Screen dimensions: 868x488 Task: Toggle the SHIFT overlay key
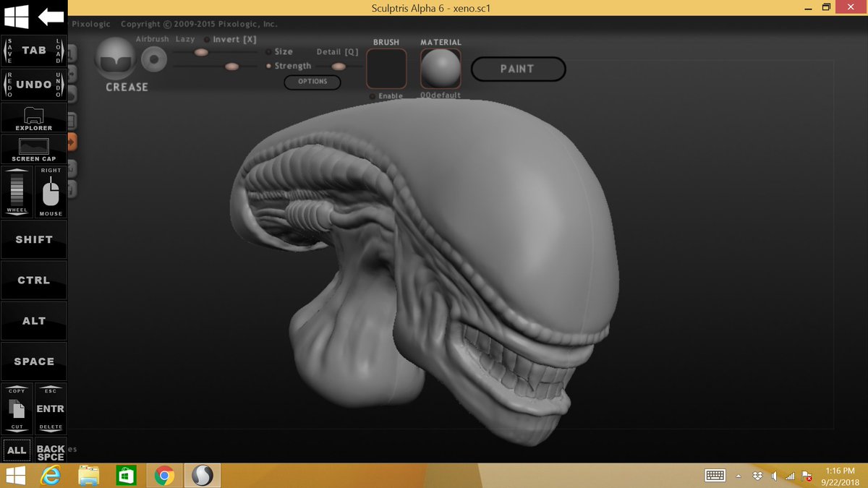34,239
